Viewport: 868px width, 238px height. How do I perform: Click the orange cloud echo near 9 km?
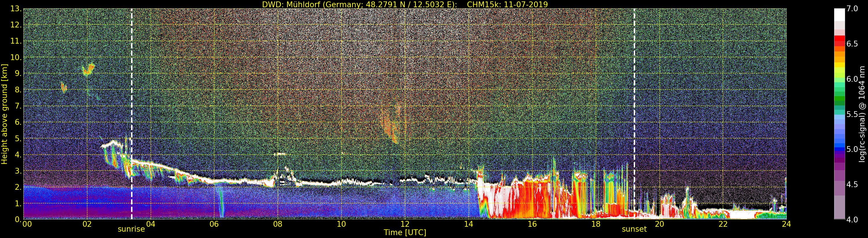click(x=88, y=70)
